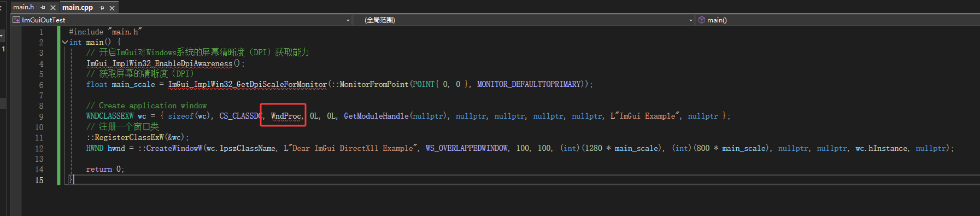This screenshot has height=216, width=980.
Task: Click the WndProc identifier
Action: [x=286, y=116]
